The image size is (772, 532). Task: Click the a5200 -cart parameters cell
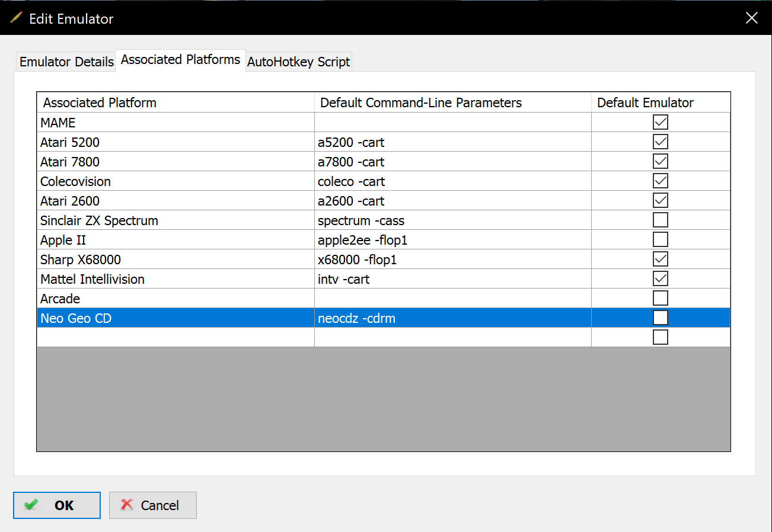pyautogui.click(x=453, y=142)
